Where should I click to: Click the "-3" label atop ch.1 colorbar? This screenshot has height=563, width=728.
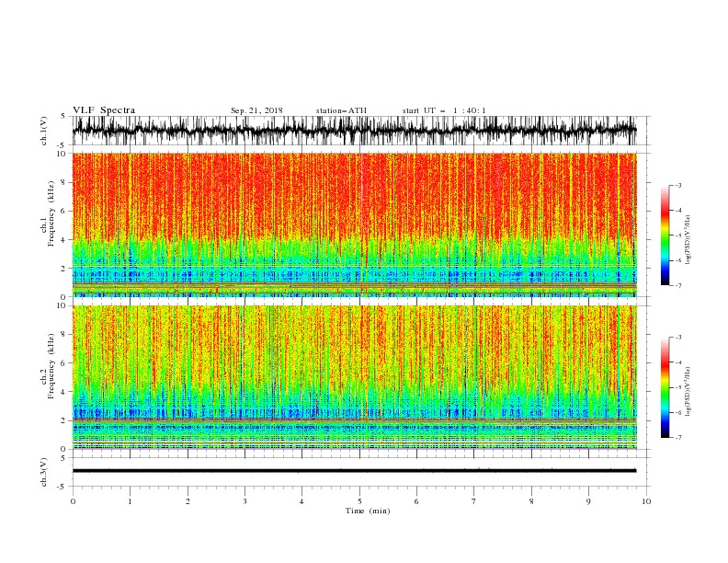click(678, 185)
